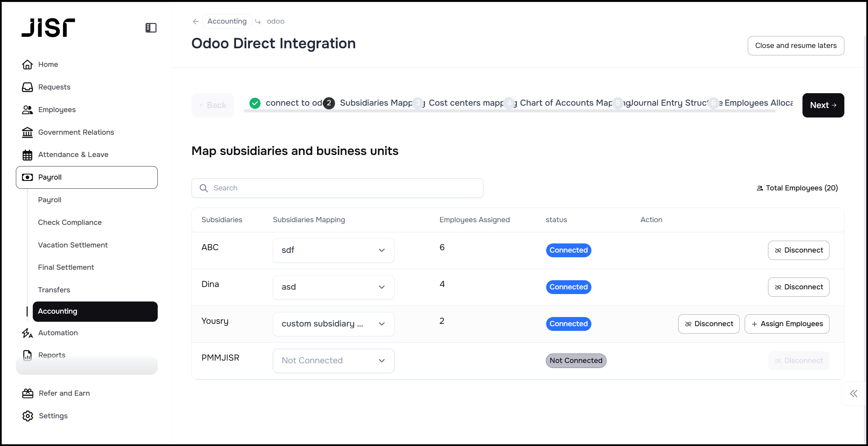
Task: Click the Government Relations building icon
Action: 27,132
